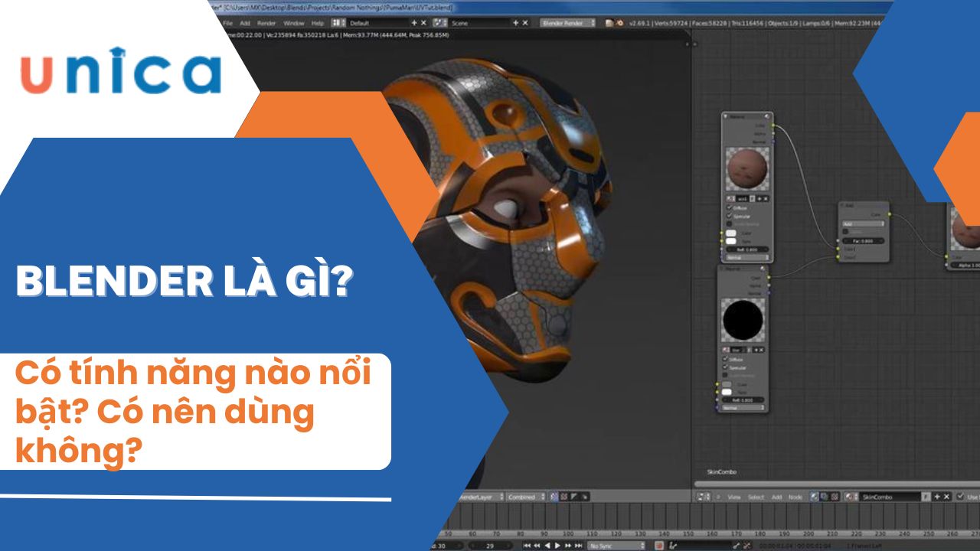Open the Add blend type dropdown in mix node

863,223
